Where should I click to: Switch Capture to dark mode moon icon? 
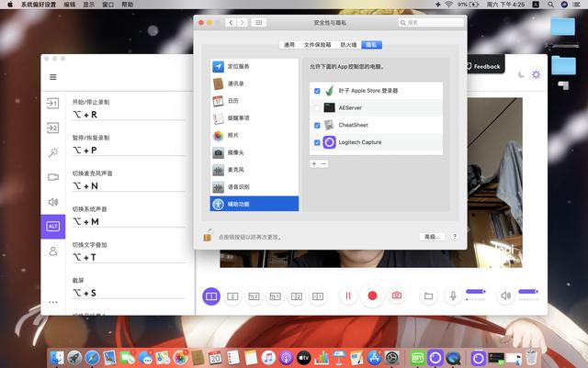(x=521, y=74)
